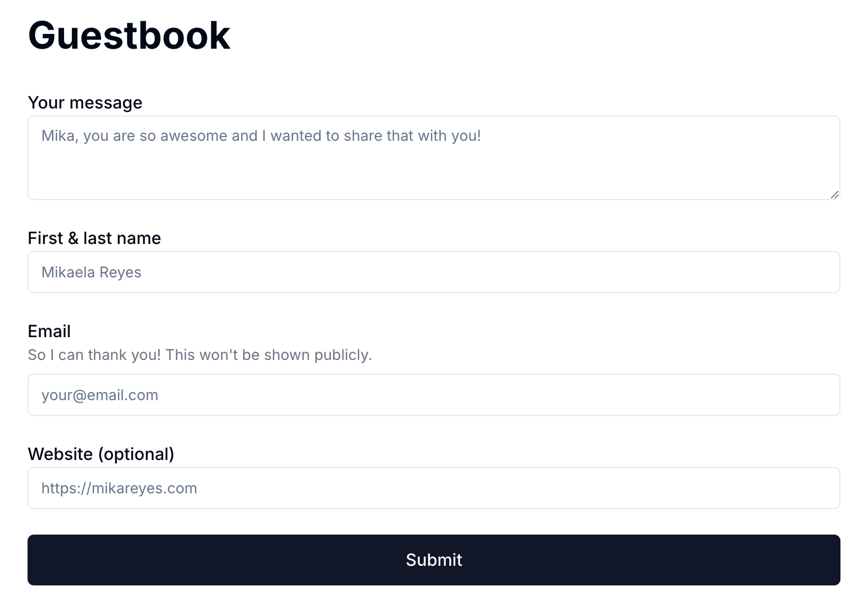Click the "your@email.com" placeholder text
868x614 pixels.
tap(100, 395)
